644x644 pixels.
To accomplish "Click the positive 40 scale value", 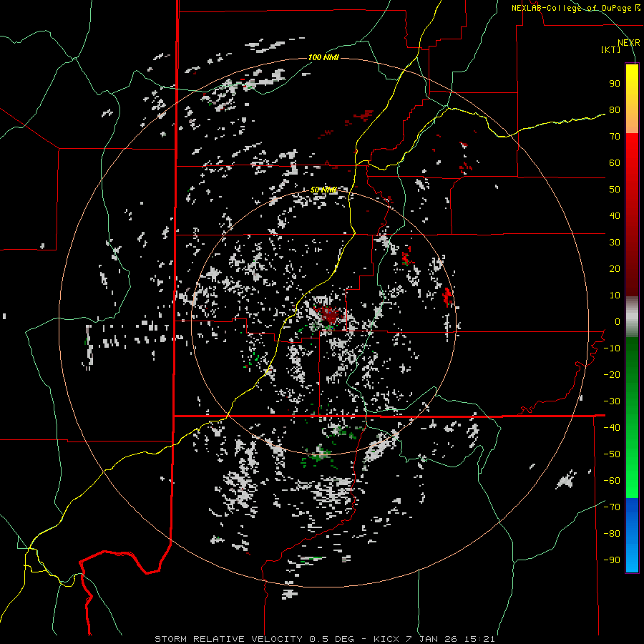I will (x=615, y=215).
